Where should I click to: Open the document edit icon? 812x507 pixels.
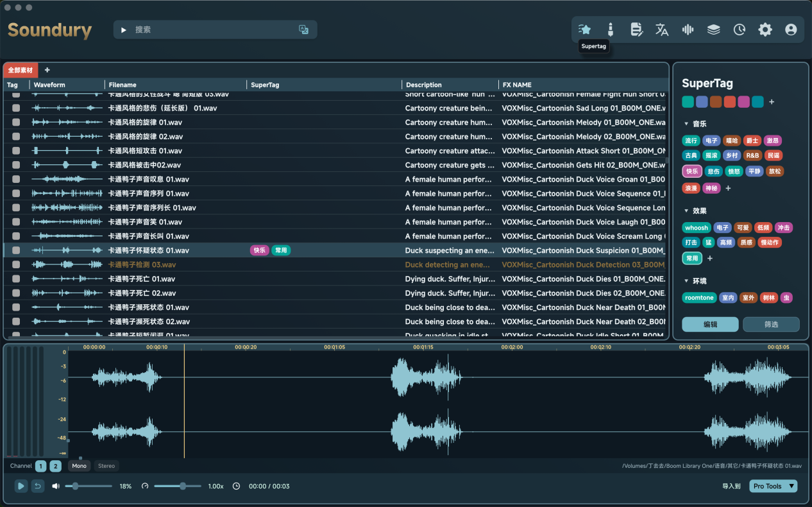pos(636,30)
